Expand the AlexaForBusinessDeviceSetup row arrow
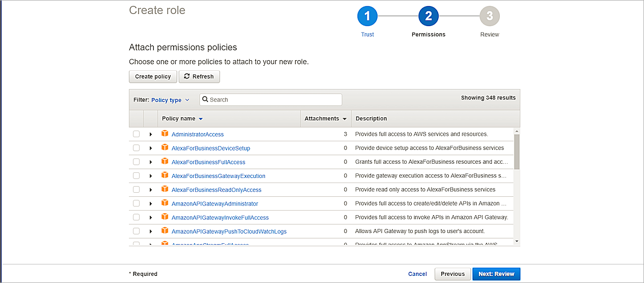 pos(151,148)
